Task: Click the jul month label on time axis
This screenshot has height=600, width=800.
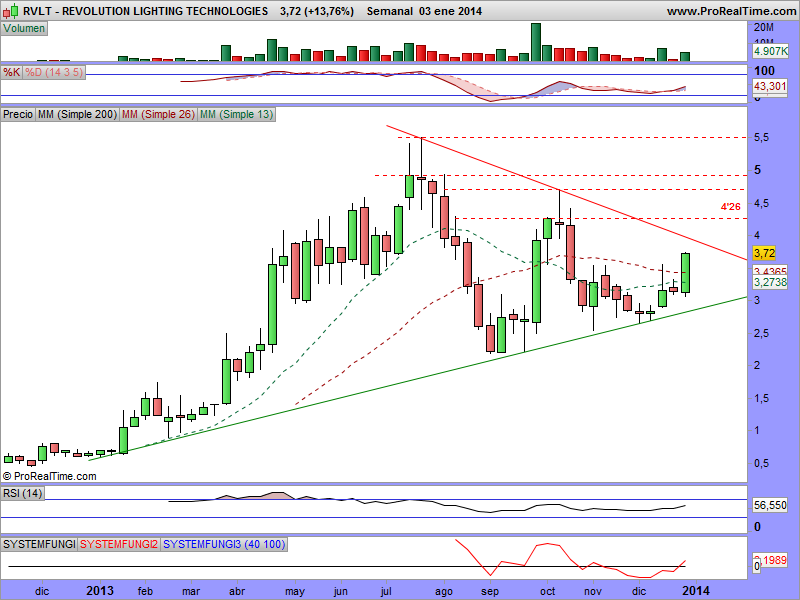Action: point(386,591)
